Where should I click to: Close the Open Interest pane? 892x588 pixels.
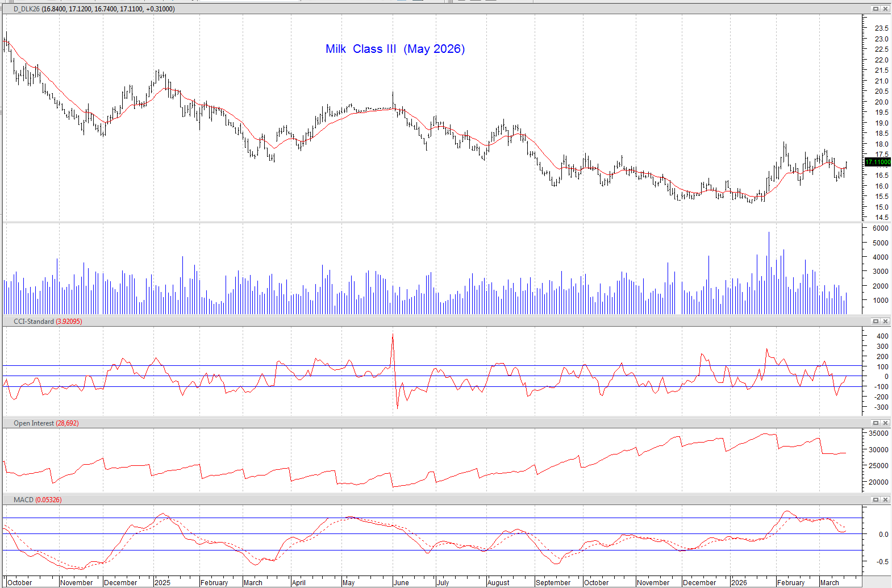pos(885,423)
